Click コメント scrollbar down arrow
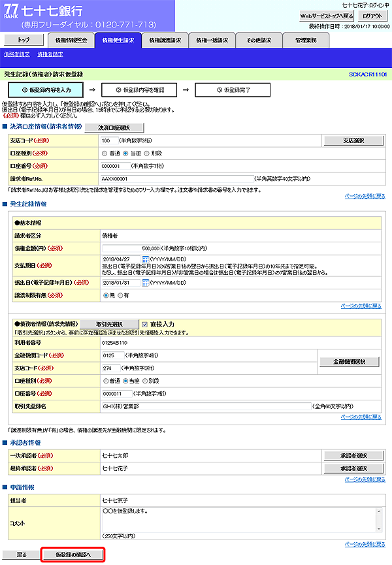Screen dimensions: 392x565 click(x=379, y=528)
